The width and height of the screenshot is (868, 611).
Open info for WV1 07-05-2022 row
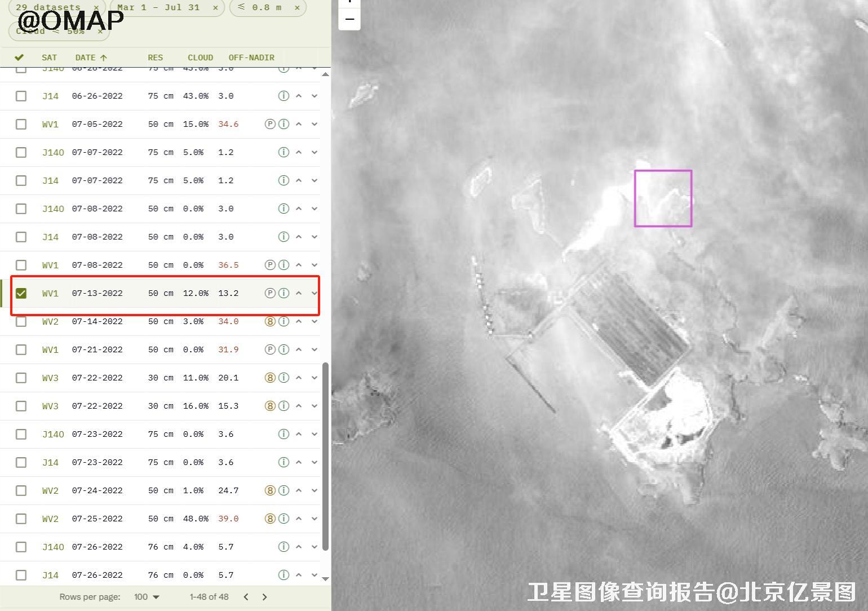click(284, 124)
